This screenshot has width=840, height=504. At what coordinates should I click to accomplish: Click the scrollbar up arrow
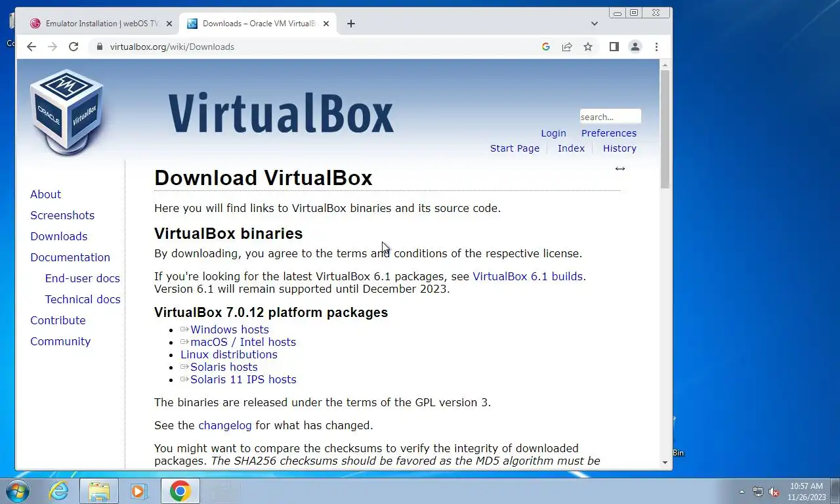(665, 65)
